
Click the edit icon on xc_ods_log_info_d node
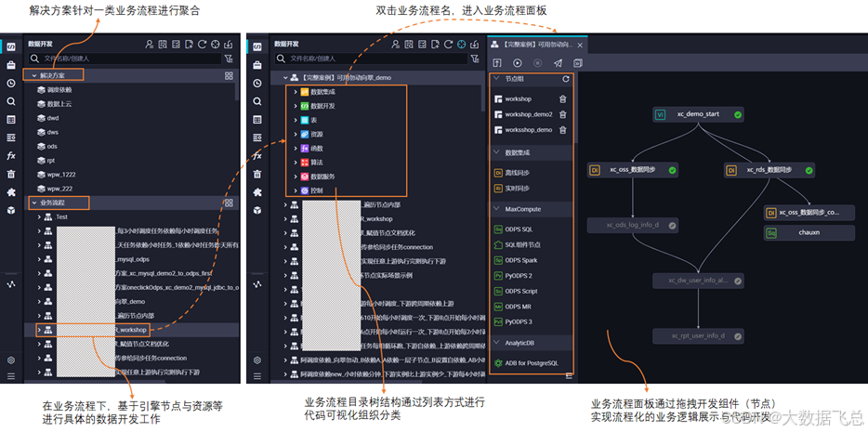tap(672, 226)
